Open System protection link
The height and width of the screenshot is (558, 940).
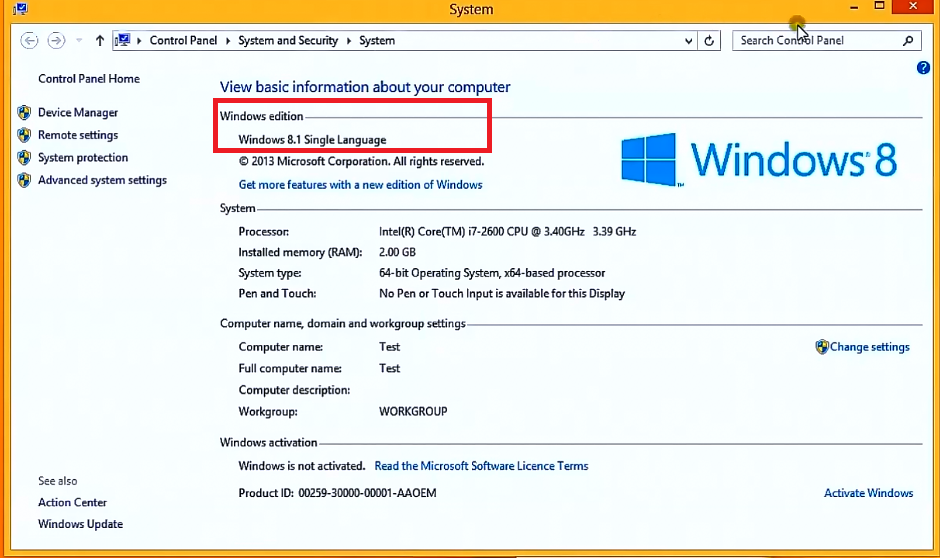click(83, 157)
